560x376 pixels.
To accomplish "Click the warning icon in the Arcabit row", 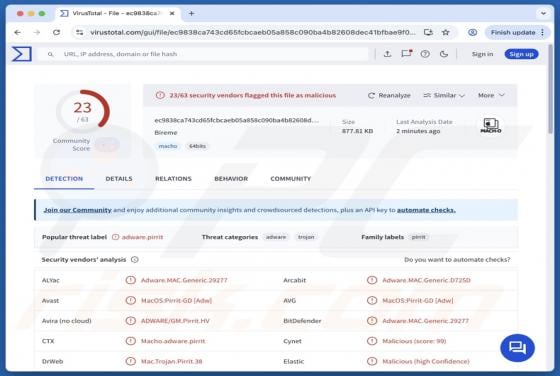I will click(372, 280).
